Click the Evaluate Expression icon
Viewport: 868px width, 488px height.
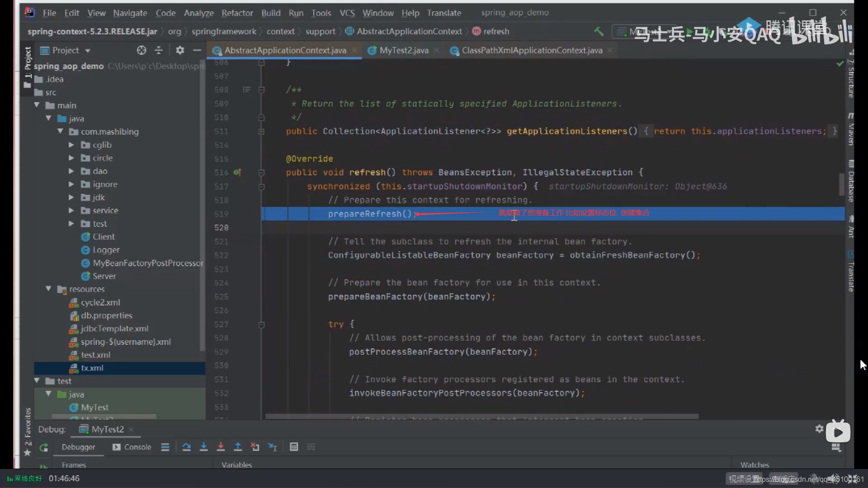(293, 447)
